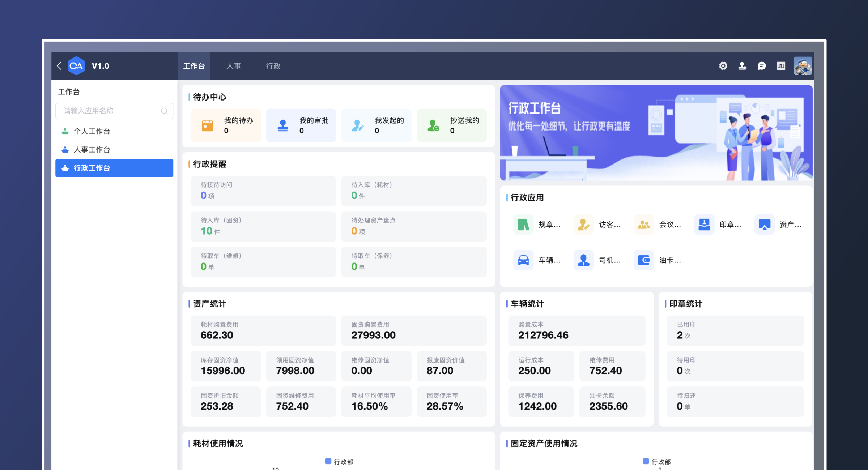This screenshot has width=868, height=470.
Task: Open the 我的待办 card
Action: pos(226,125)
